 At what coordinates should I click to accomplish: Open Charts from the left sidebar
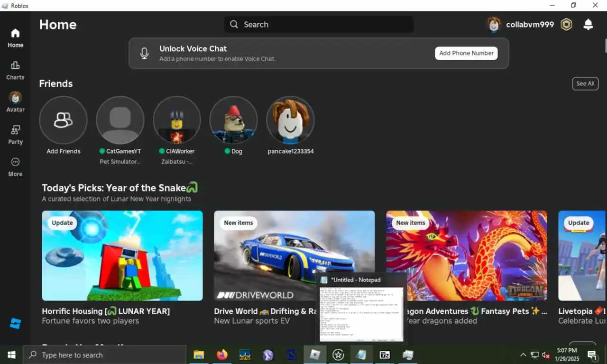click(x=15, y=70)
